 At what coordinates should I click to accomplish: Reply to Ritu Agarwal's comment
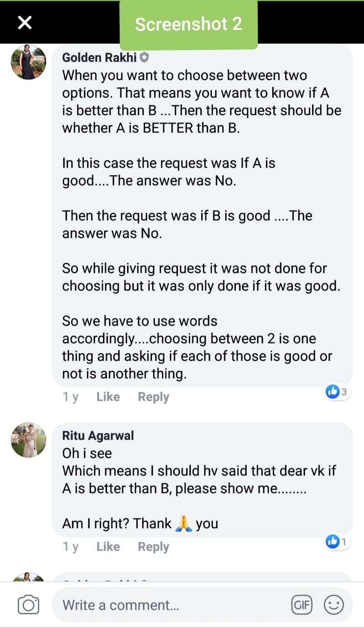click(x=153, y=547)
